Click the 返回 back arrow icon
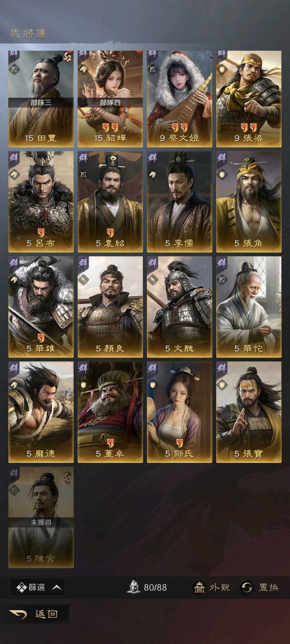The height and width of the screenshot is (644, 290). [x=18, y=614]
